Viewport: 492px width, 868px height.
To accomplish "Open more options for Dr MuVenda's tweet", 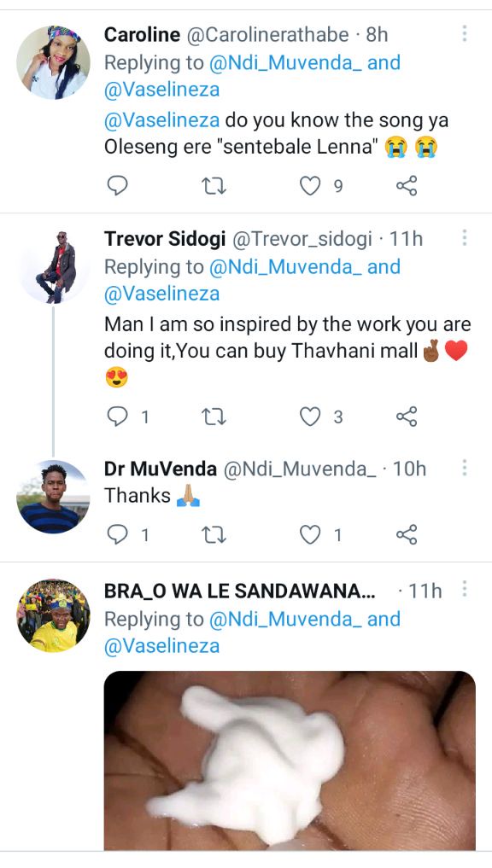I will coord(465,468).
